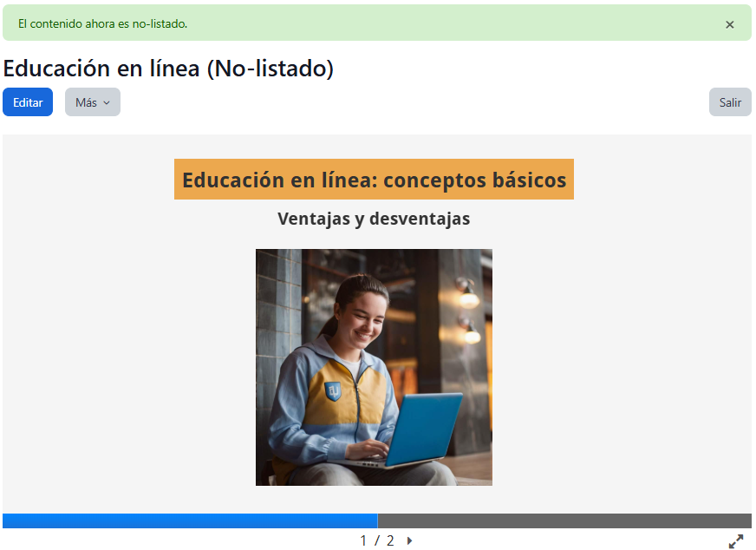Viewport: 756px width, 550px height.
Task: Click the Más label text
Action: [x=86, y=102]
